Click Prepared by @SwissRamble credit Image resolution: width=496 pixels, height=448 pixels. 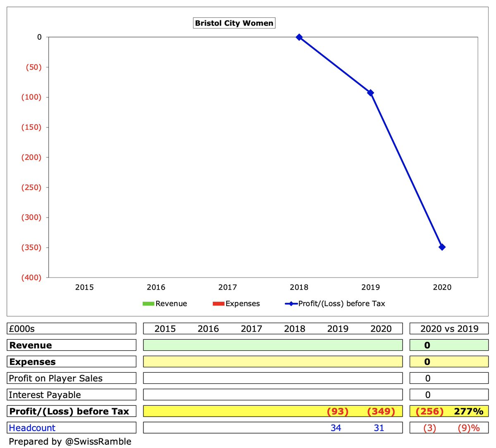coord(70,441)
